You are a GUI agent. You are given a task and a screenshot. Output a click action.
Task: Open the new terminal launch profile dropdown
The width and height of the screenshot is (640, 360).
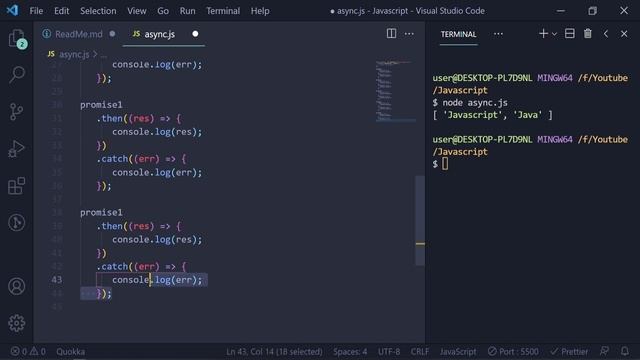pyautogui.click(x=554, y=34)
